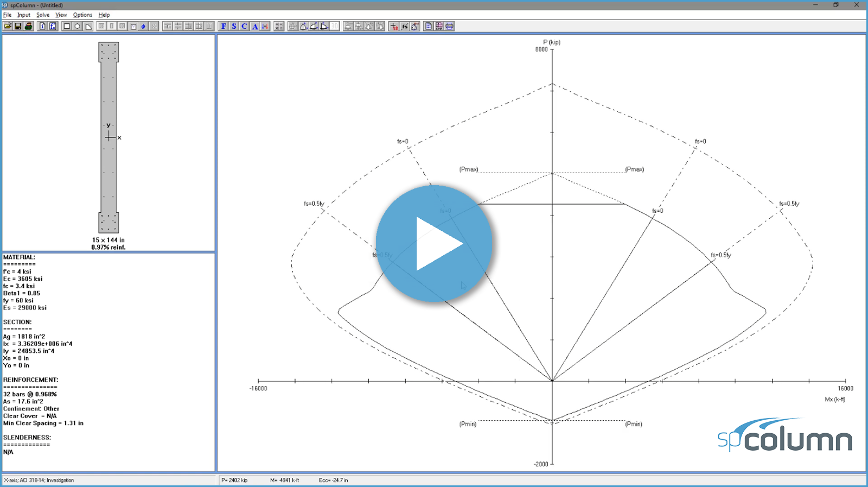Play the video with the blue play button
Screen dimensions: 868x487
[x=434, y=243]
